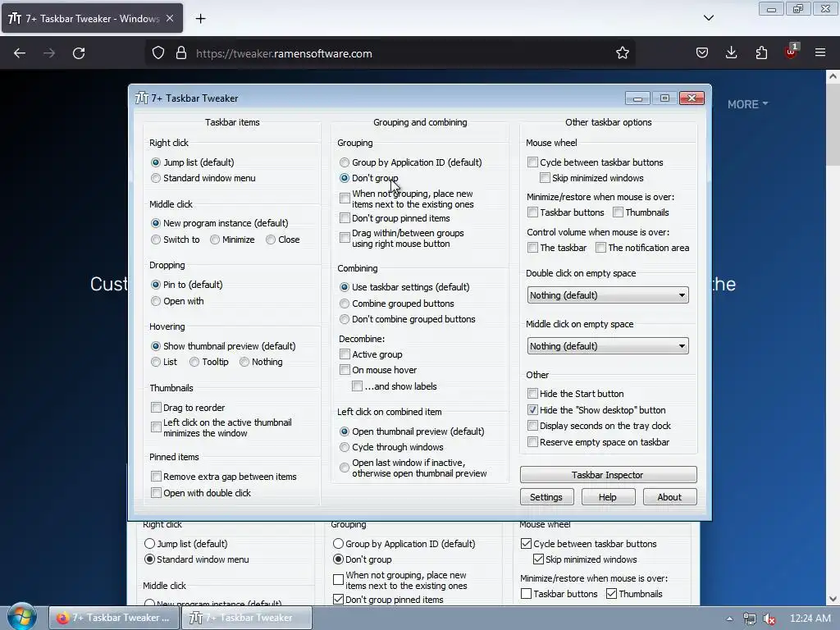The image size is (840, 630).
Task: Open the Windows Start orb
Action: click(x=22, y=616)
